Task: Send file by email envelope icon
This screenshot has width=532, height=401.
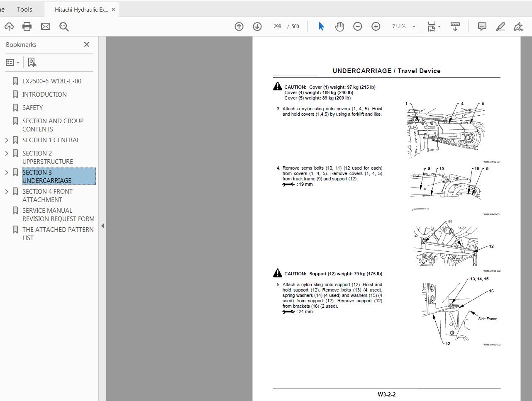Action: pyautogui.click(x=46, y=27)
